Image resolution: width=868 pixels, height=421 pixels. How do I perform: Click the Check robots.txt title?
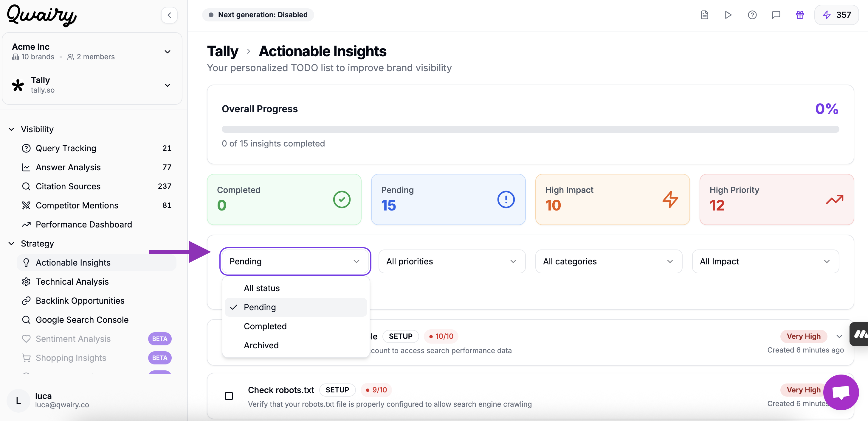click(281, 390)
